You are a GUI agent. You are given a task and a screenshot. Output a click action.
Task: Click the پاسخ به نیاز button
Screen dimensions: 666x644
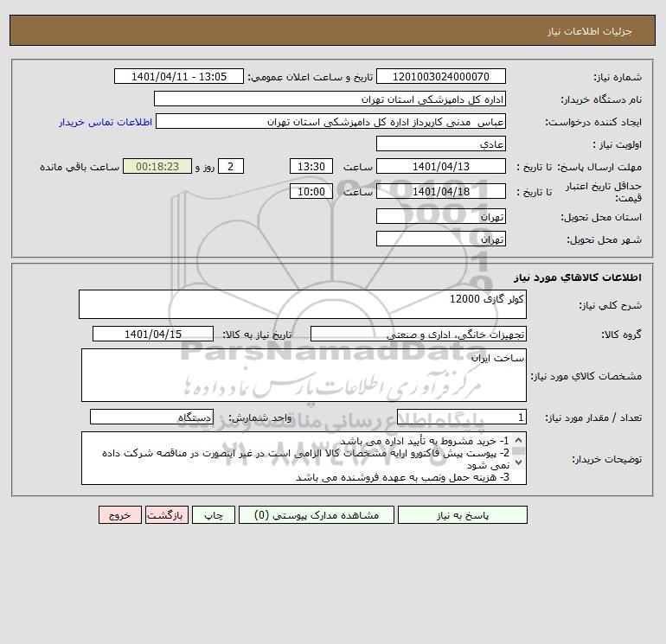463,515
